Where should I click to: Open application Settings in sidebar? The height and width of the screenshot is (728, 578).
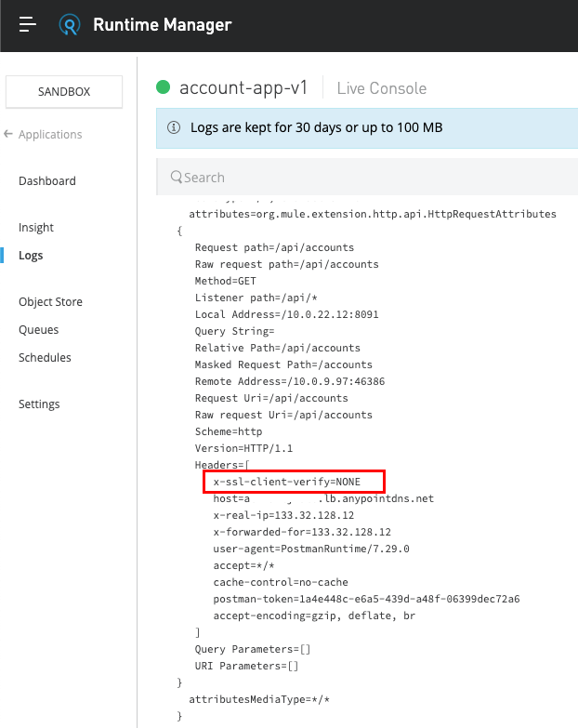(x=39, y=404)
